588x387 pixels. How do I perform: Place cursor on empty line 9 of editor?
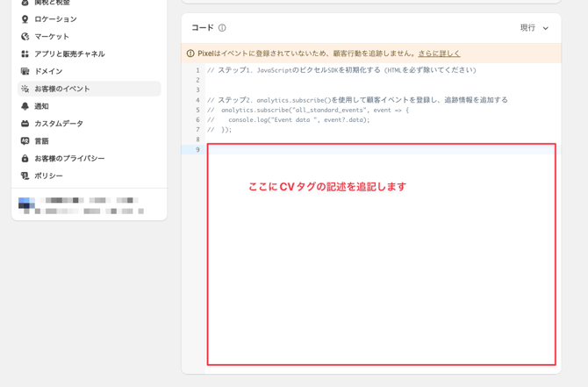tap(377, 150)
